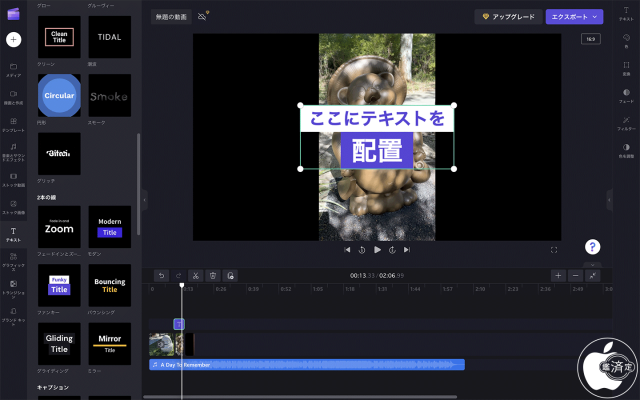Viewport: 640px width, 400px height.
Task: Change the 16:9 aspect ratio
Action: 591,39
